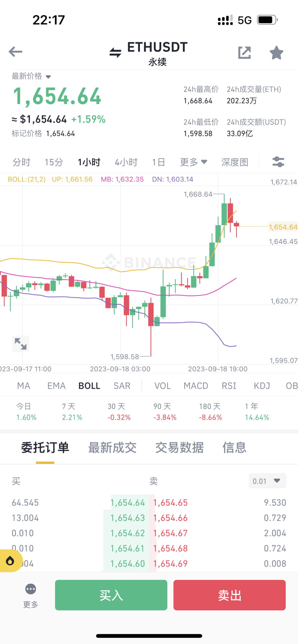This screenshot has height=644, width=298.
Task: Tap ask price 1,654.65 in order book
Action: click(x=171, y=503)
